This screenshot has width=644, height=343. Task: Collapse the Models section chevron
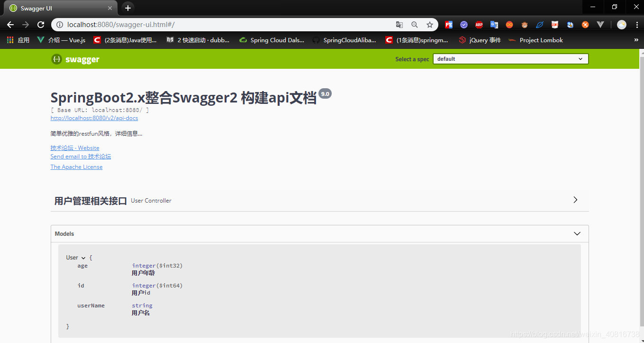click(577, 233)
